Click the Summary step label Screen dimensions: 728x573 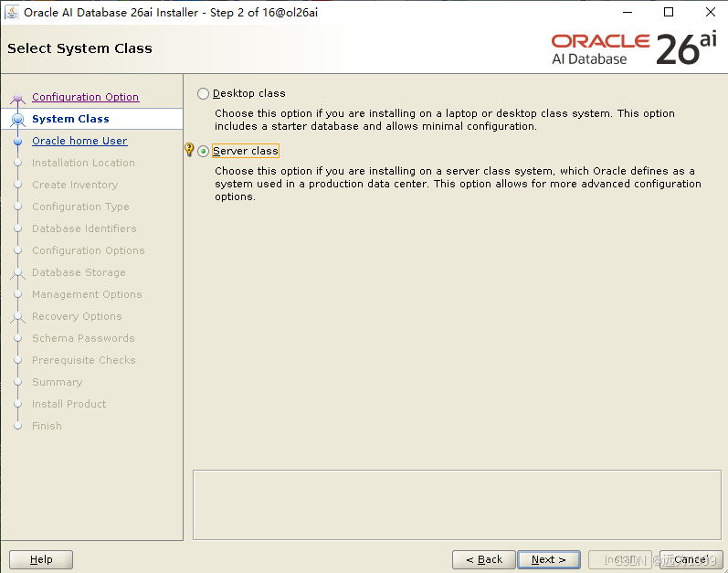click(58, 382)
